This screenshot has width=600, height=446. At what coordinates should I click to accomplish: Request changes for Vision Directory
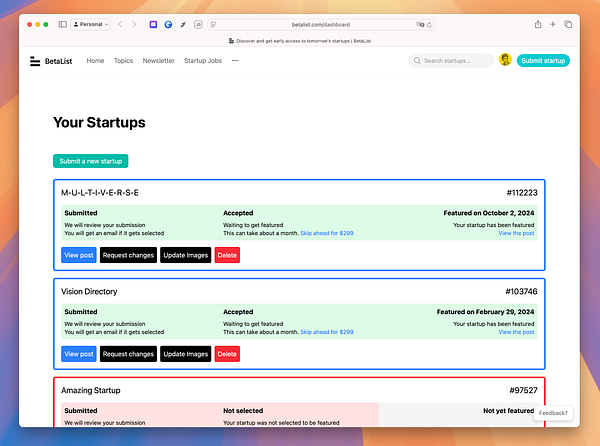128,354
